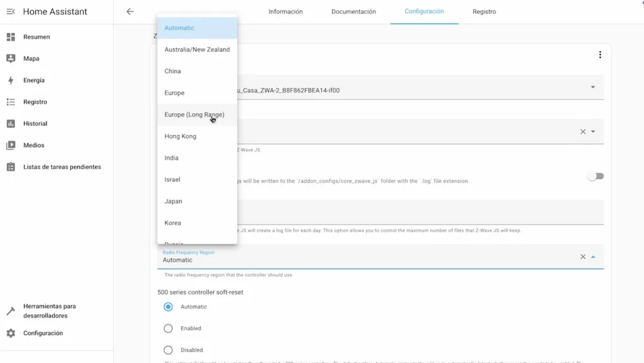Select Disabled soft-reset radio button

(x=168, y=350)
